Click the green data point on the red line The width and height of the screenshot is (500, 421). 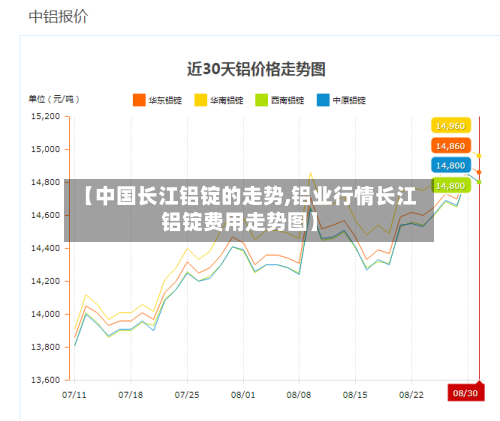(479, 182)
